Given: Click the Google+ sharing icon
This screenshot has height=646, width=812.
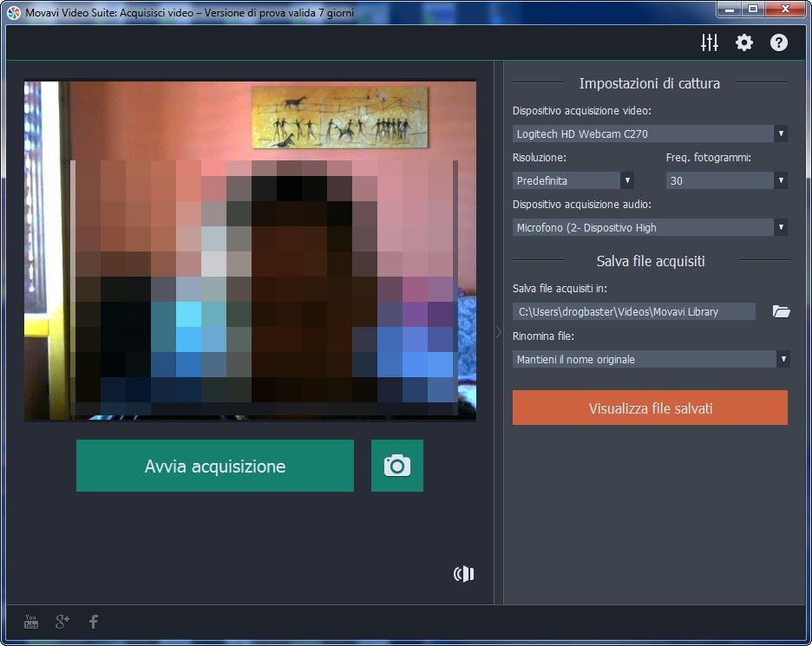Looking at the screenshot, I should coord(62,621).
